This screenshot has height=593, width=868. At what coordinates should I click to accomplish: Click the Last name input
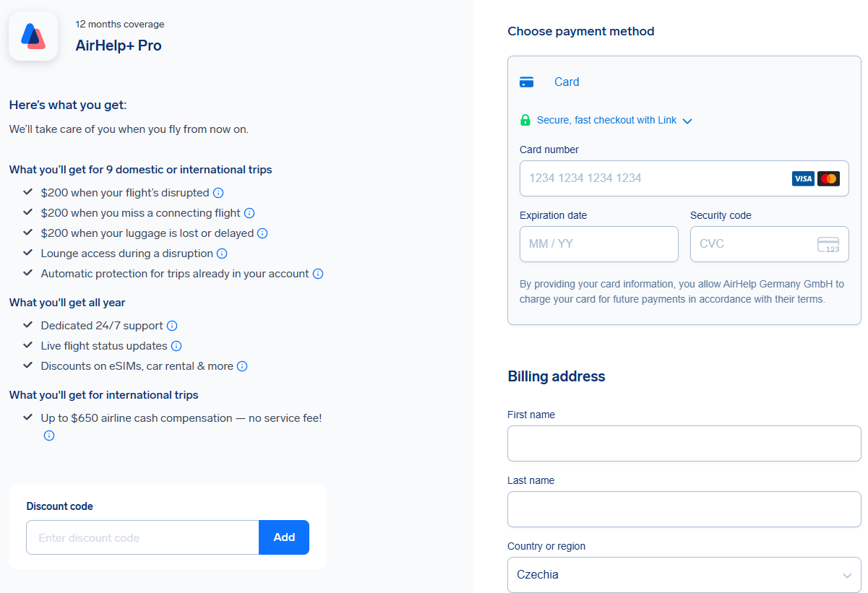[684, 509]
